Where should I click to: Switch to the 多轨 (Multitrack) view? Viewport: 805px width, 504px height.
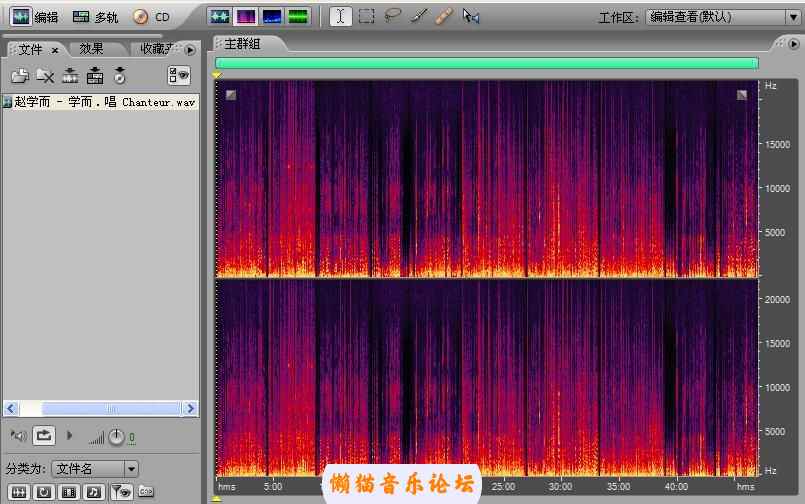tap(95, 17)
